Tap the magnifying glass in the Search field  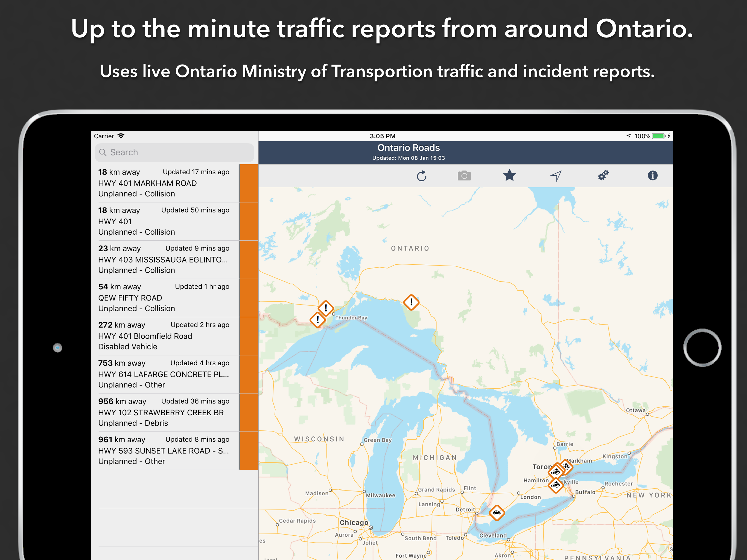(x=103, y=152)
